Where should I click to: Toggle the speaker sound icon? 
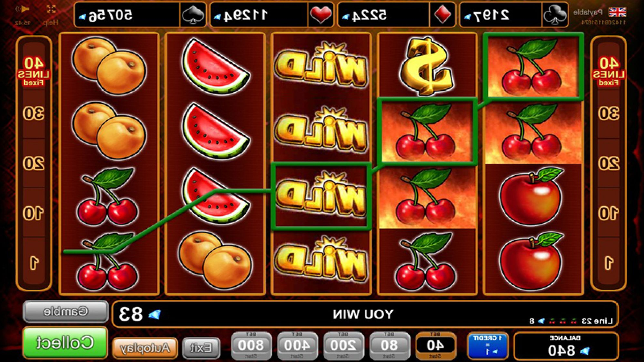(22, 10)
